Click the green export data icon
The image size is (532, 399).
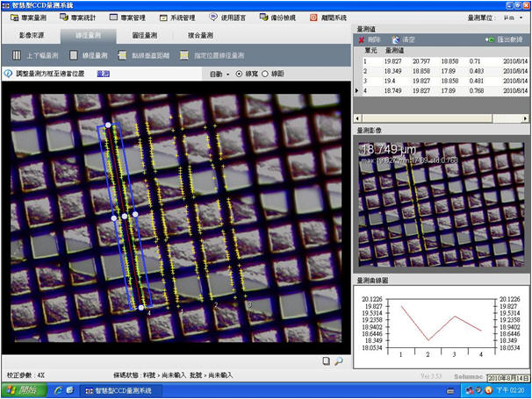[x=490, y=39]
